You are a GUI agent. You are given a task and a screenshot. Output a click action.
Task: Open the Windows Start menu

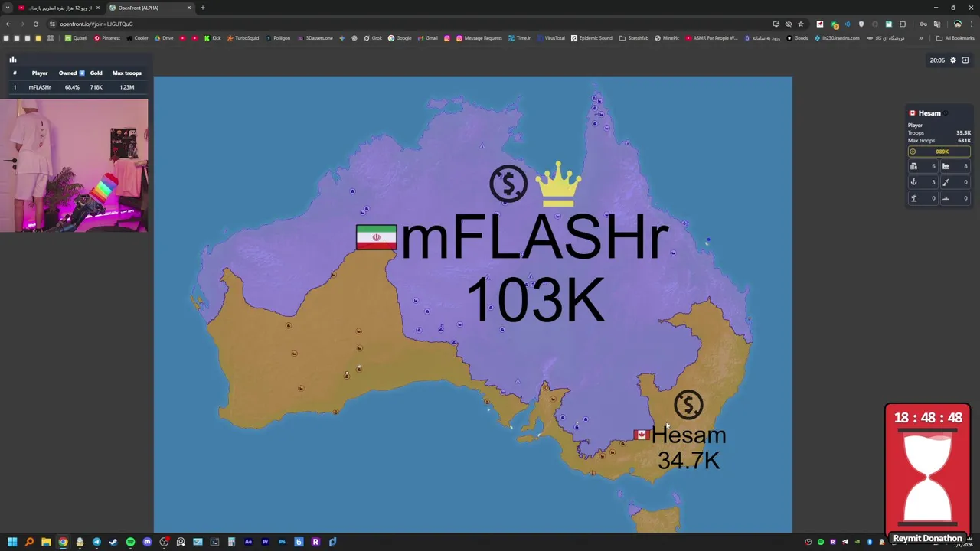point(12,542)
